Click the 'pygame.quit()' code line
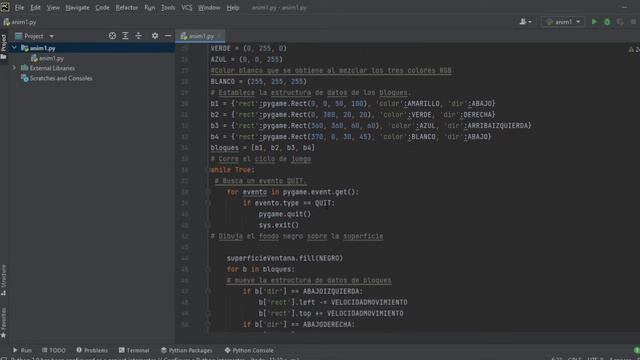This screenshot has width=640, height=360. (x=284, y=214)
